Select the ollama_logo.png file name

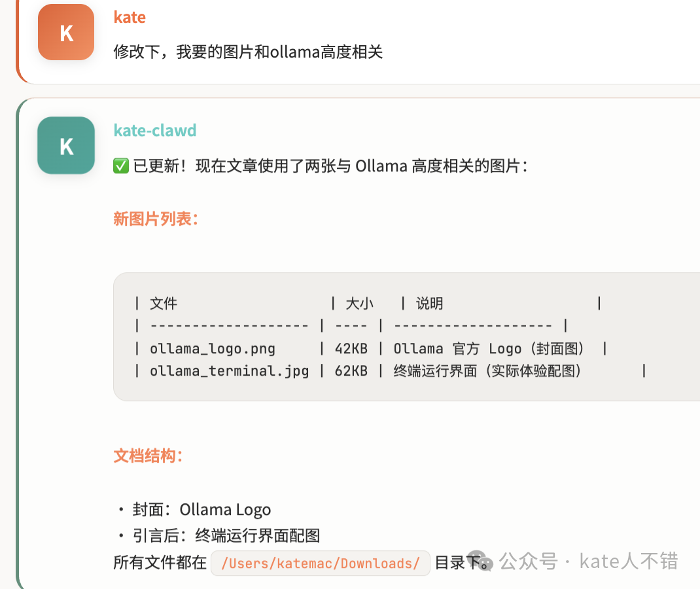(x=209, y=348)
